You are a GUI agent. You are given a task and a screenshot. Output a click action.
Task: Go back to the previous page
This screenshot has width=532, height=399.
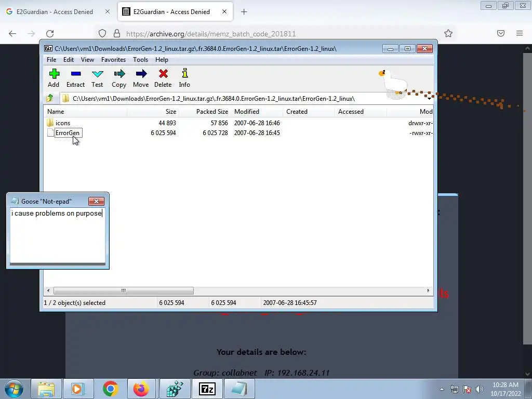pyautogui.click(x=12, y=33)
